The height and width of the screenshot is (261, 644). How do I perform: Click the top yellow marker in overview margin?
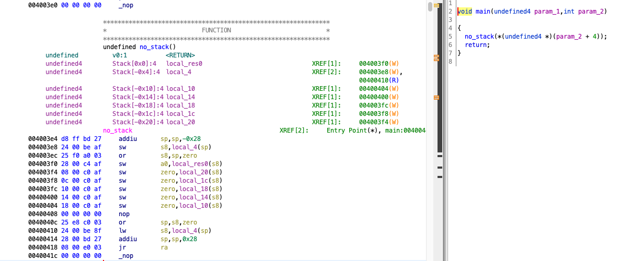[436, 5]
